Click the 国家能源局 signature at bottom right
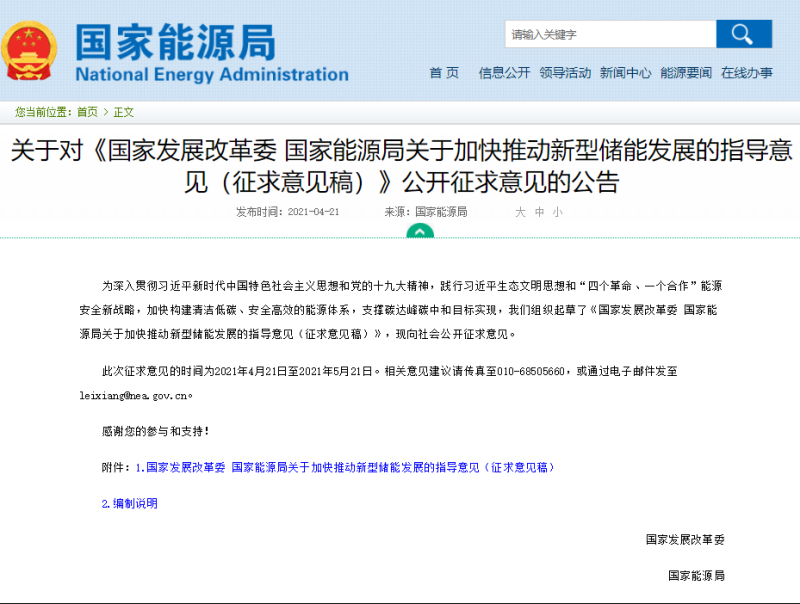 point(696,576)
